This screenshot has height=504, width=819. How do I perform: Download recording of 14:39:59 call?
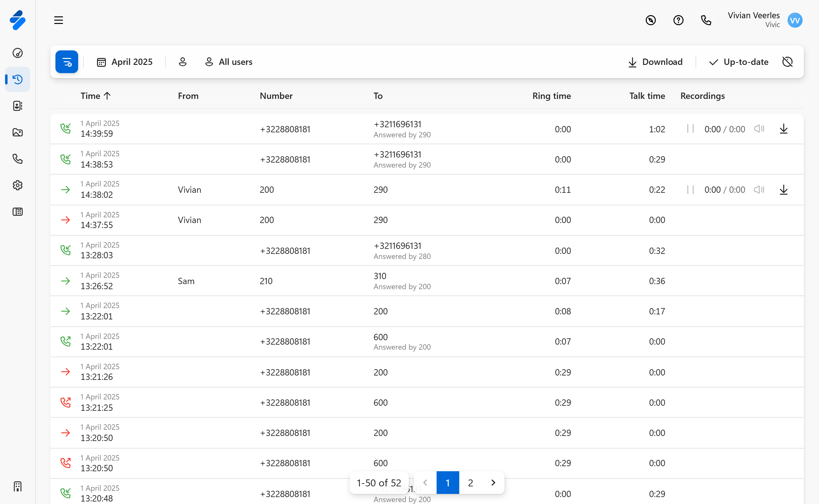click(x=783, y=129)
